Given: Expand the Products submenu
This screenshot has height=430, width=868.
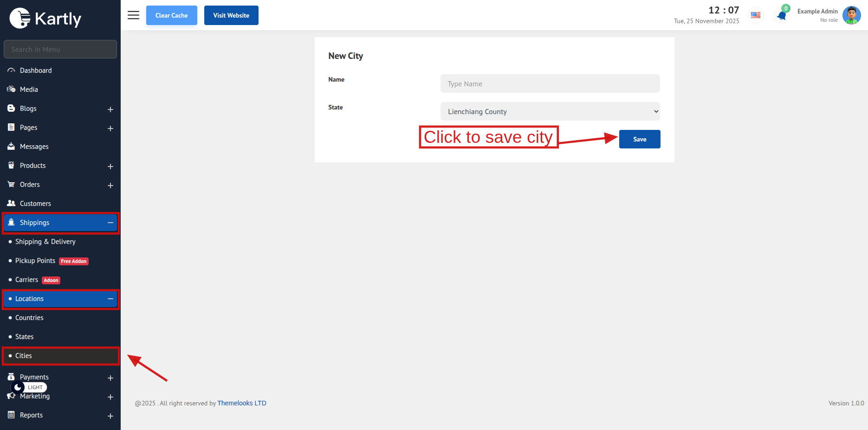Looking at the screenshot, I should point(110,166).
